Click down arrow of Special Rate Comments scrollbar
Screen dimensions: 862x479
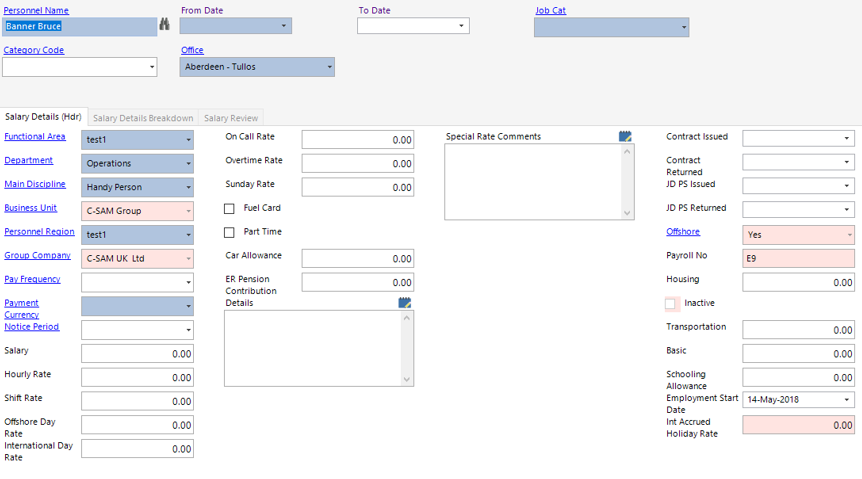point(627,213)
